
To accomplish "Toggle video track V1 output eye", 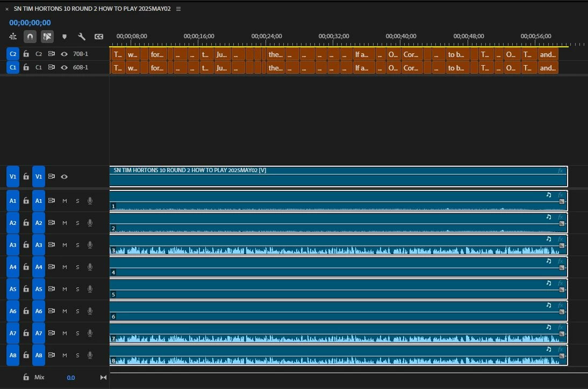I will click(64, 176).
